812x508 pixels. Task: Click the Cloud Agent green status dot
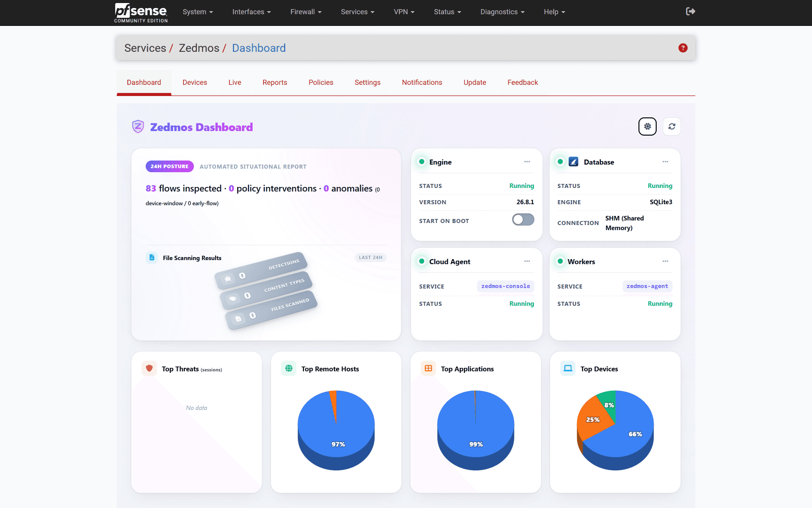pyautogui.click(x=422, y=261)
